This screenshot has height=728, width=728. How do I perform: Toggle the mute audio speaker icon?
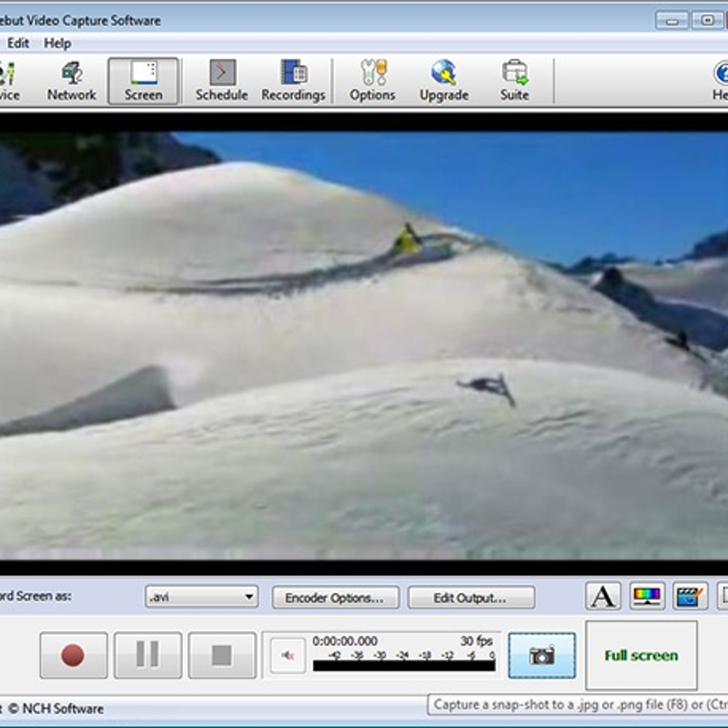pyautogui.click(x=288, y=655)
